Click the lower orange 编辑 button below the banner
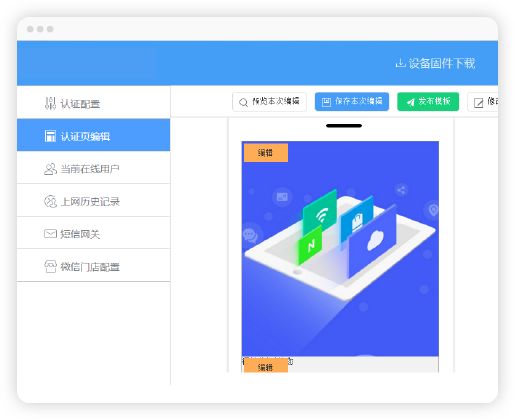Screen dimensions: 515x420 (266, 365)
